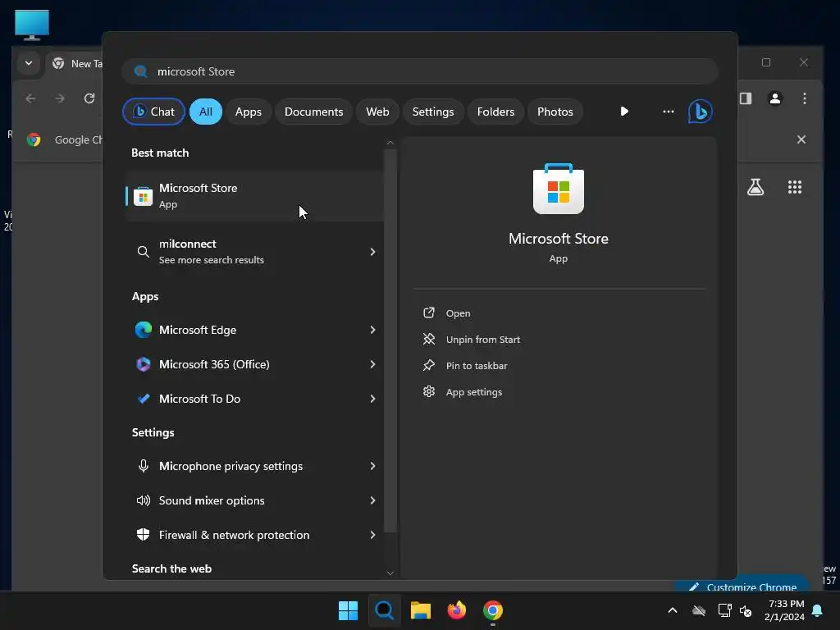Expand the Microsoft Edge result chevron
Image resolution: width=840 pixels, height=630 pixels.
372,330
